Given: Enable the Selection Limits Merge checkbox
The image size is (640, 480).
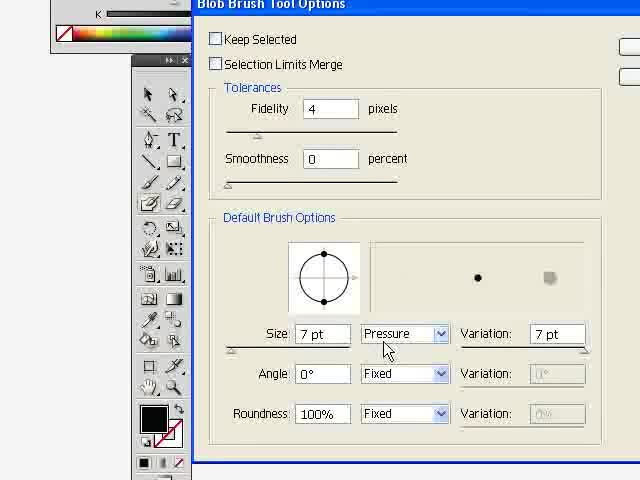Looking at the screenshot, I should (215, 64).
